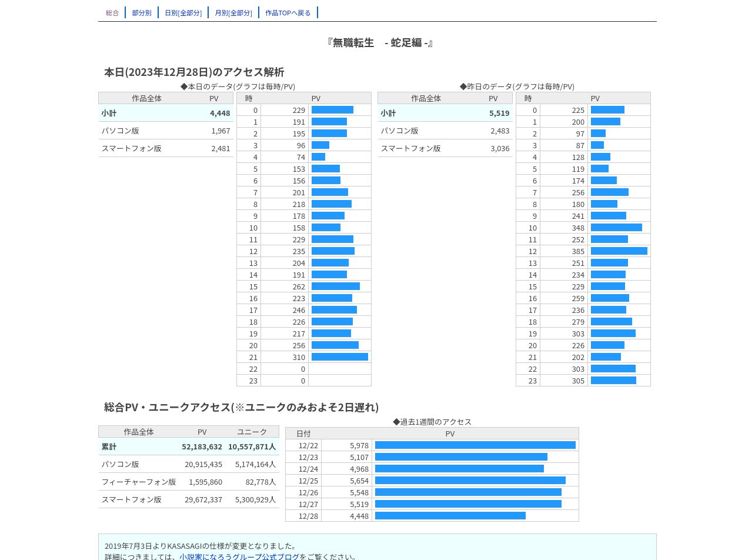Click the 2019年7月3日 KASASAGI notice text

click(x=201, y=546)
